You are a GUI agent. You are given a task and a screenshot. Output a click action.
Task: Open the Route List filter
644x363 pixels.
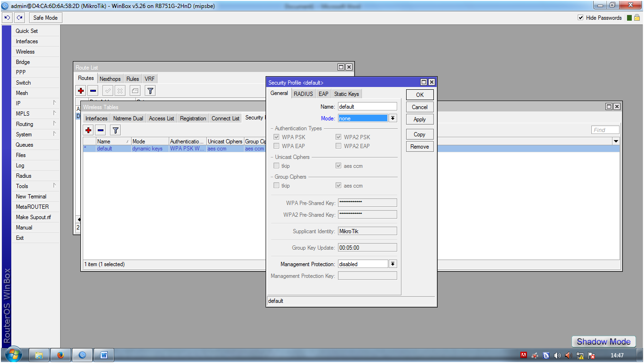149,90
